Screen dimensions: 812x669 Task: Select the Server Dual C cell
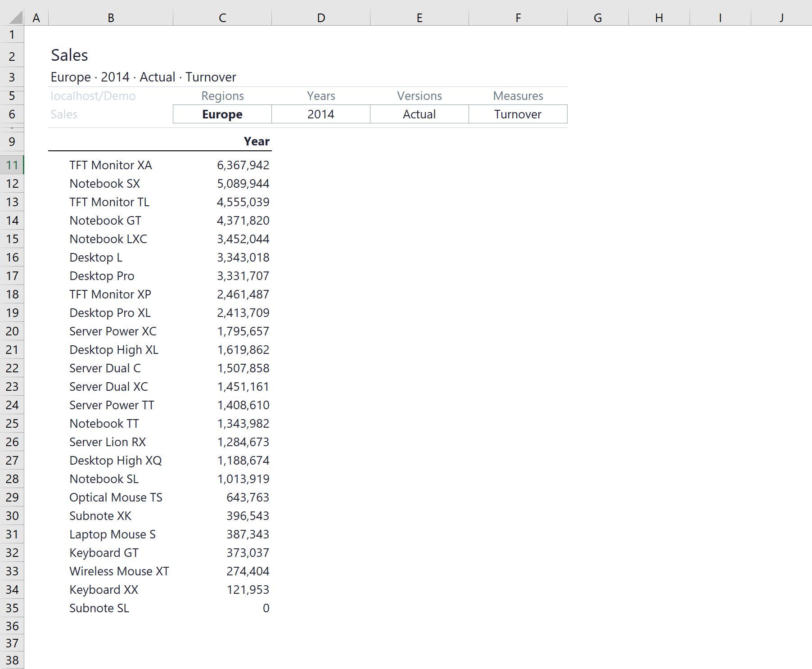pyautogui.click(x=111, y=368)
